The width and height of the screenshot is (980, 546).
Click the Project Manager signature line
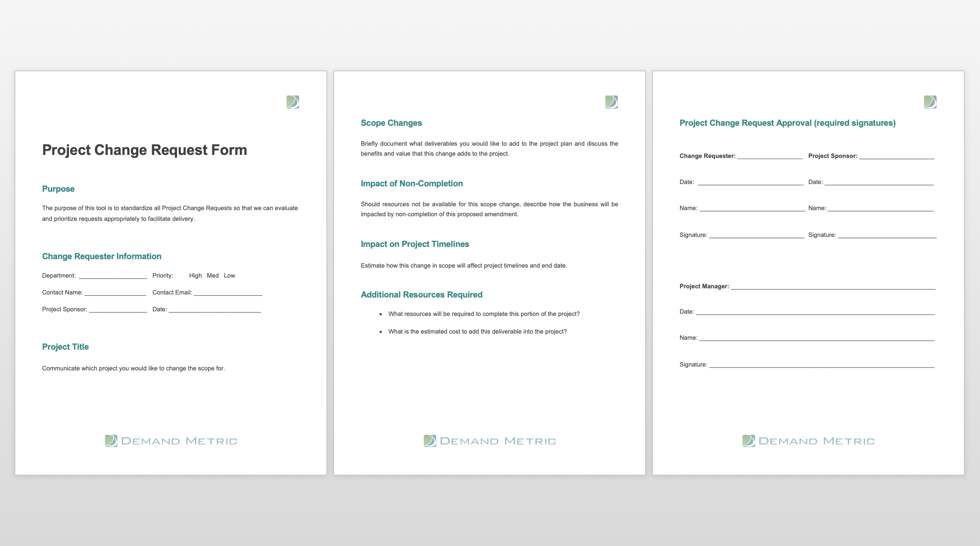821,365
